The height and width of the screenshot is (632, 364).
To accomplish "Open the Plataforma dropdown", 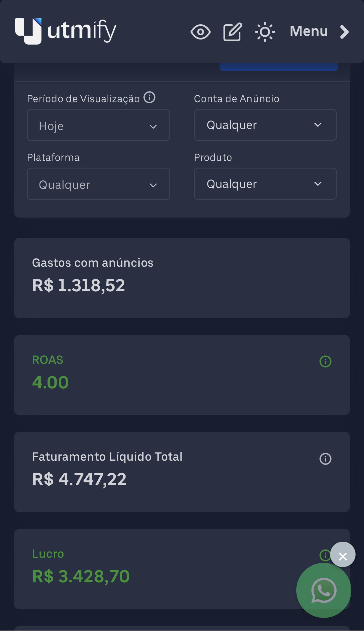I will (98, 184).
